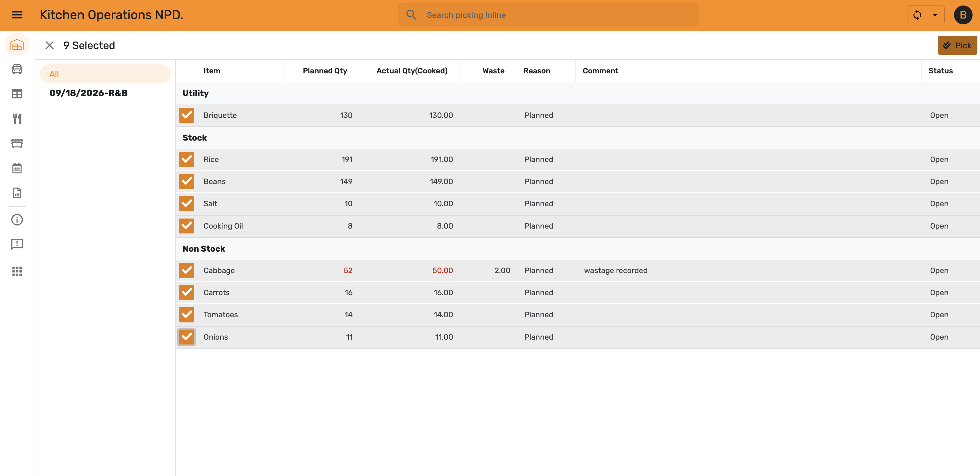980x476 pixels.
Task: Click the Non Stock group heading
Action: point(204,249)
